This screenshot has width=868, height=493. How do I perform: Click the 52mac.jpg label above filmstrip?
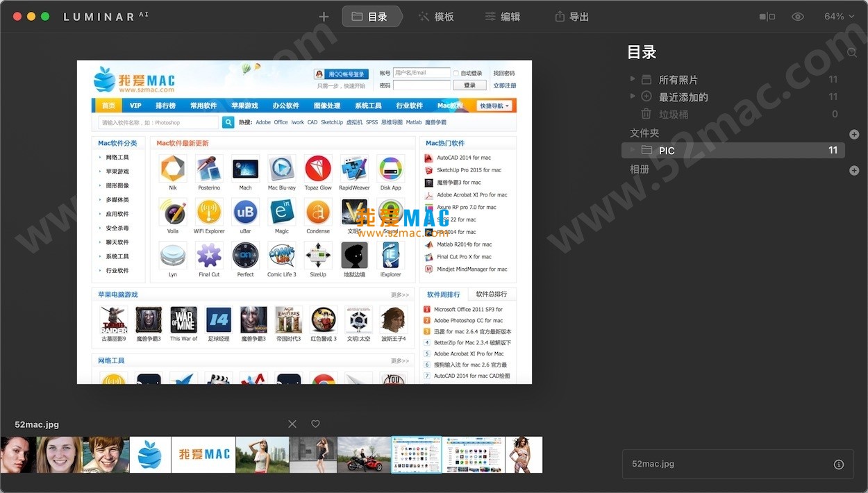37,424
